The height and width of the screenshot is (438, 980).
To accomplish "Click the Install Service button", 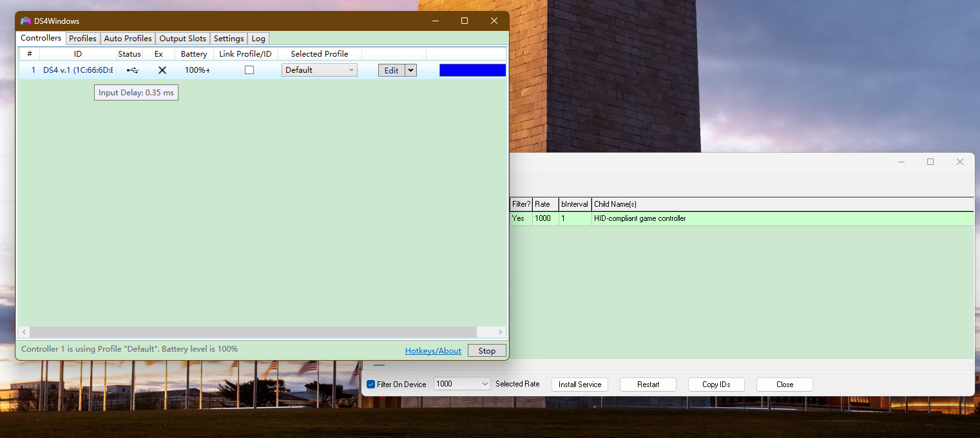I will point(580,385).
